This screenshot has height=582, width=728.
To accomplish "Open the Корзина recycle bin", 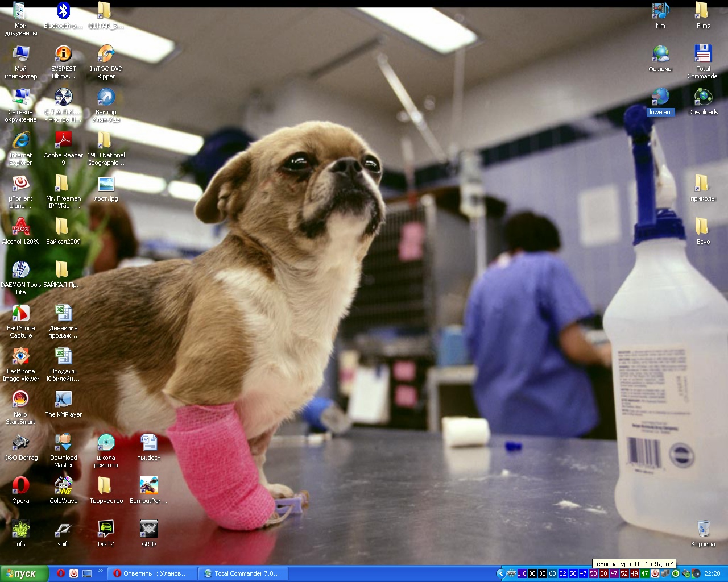I will pyautogui.click(x=703, y=534).
